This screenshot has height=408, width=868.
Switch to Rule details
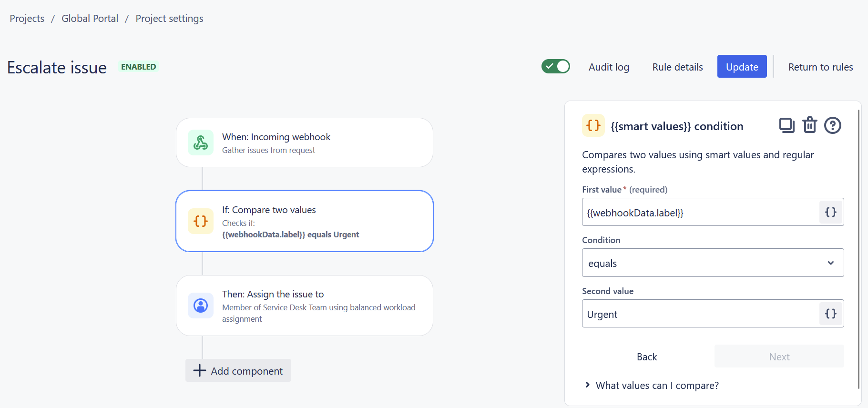[677, 67]
